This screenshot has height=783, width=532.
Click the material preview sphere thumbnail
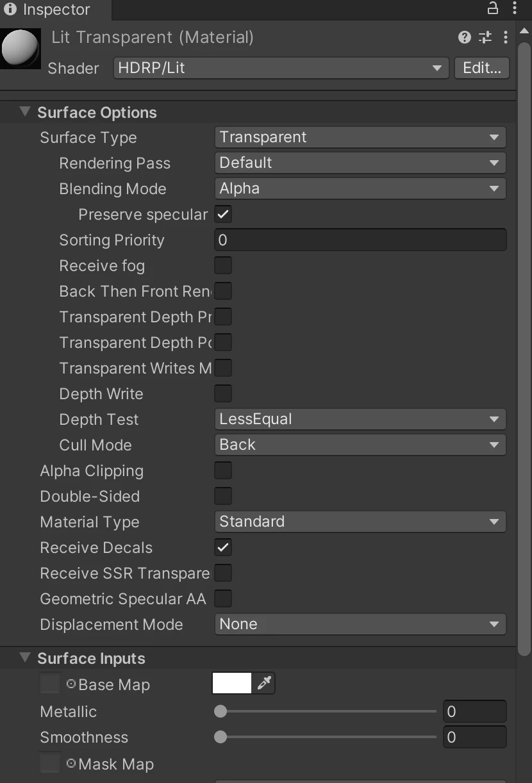21,48
